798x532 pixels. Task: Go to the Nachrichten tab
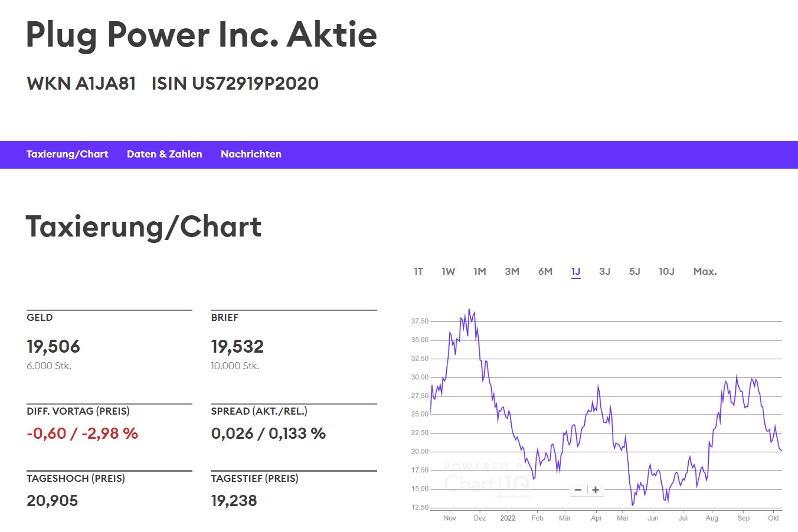point(251,155)
